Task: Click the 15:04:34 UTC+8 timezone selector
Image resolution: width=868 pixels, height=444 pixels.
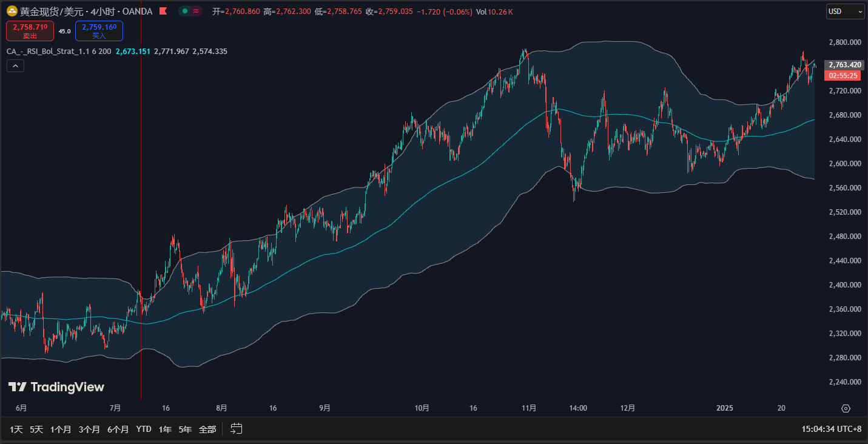Action: pyautogui.click(x=831, y=429)
